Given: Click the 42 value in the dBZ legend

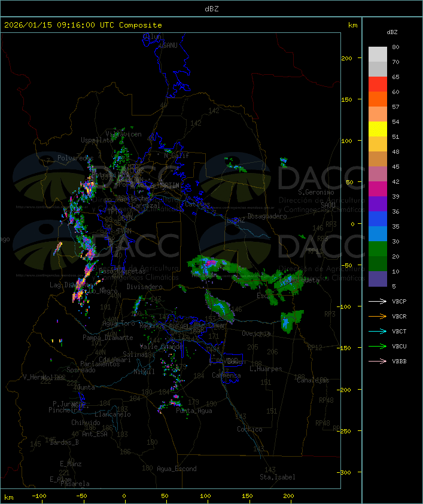Looking at the screenshot, I should (395, 182).
